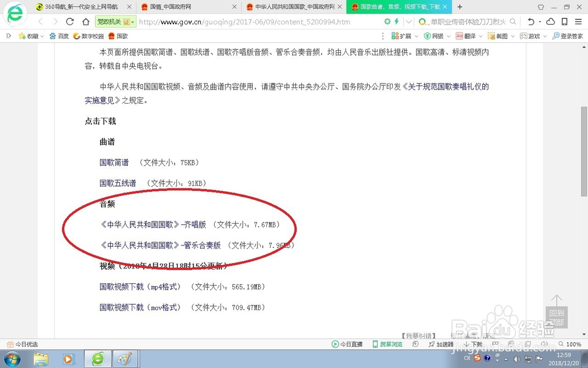Screen dimensions: 588x368
Task: Enable 加速器 accelerator in status bar
Action: coord(440,344)
